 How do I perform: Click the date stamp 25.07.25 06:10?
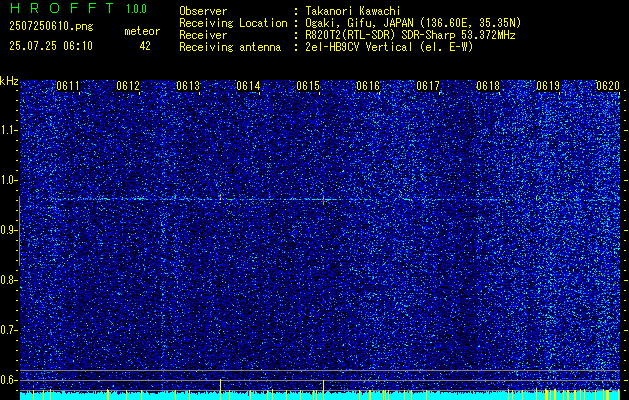[51, 46]
